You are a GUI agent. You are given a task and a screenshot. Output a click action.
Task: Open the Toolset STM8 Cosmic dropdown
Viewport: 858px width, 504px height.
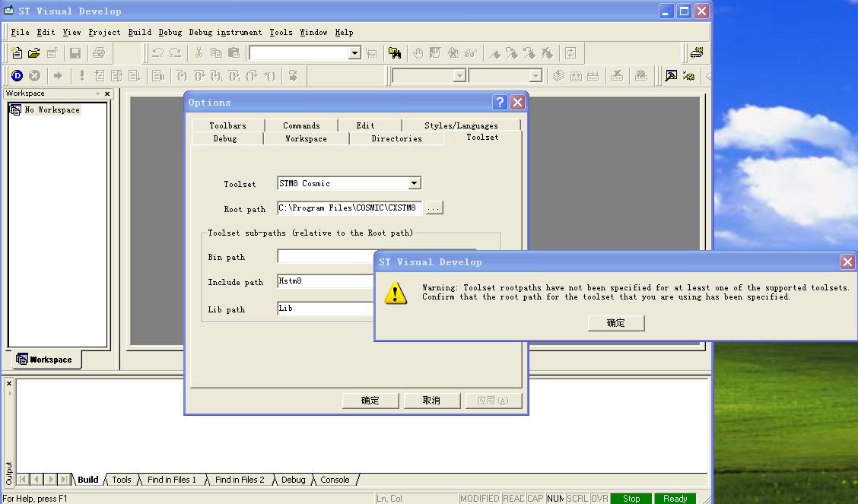coord(415,183)
